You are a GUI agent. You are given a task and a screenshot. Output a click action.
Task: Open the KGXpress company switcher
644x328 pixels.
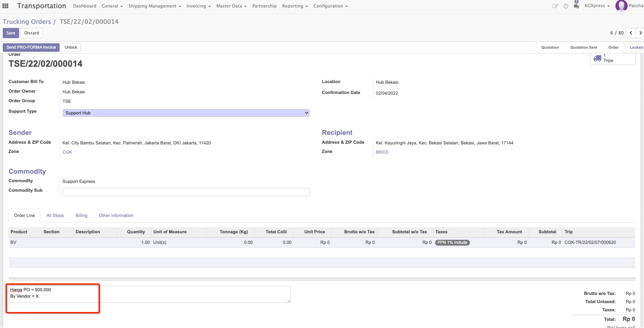(597, 6)
